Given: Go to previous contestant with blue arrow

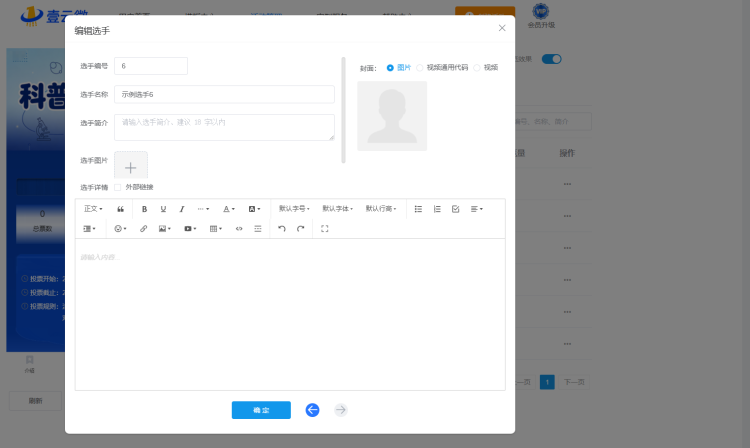Looking at the screenshot, I should point(312,410).
